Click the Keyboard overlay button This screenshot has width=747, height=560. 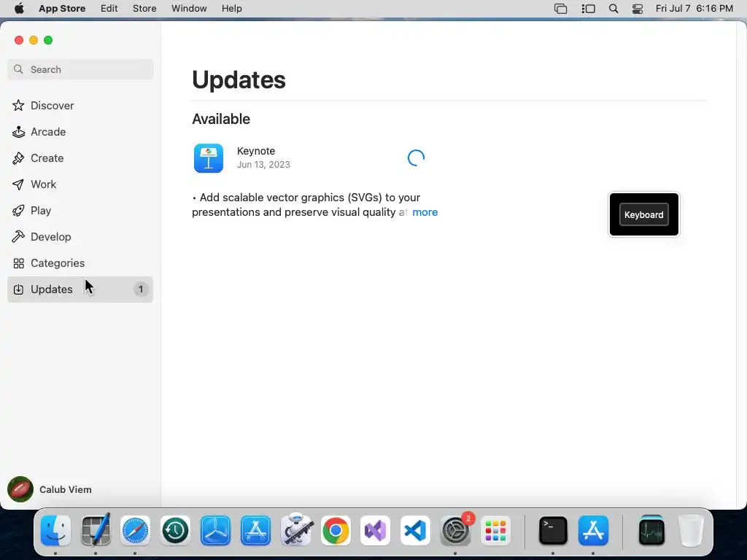[x=643, y=215]
